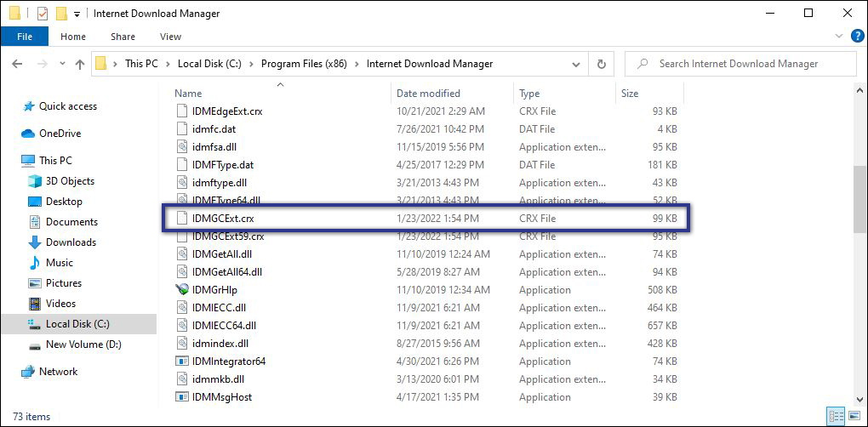
Task: Open recent locations dropdown arrow
Action: point(62,64)
